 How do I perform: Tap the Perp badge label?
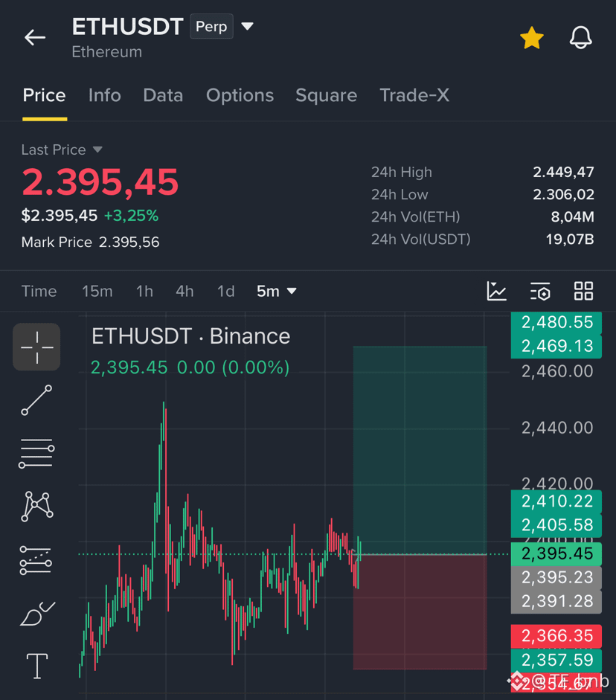point(211,26)
